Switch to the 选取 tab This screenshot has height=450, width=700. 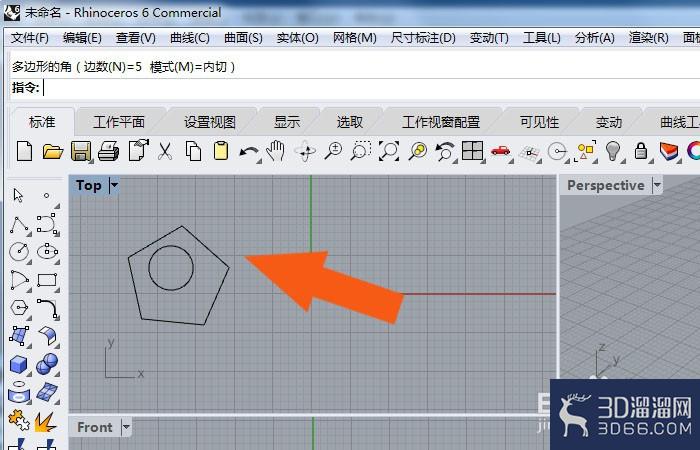tap(350, 122)
